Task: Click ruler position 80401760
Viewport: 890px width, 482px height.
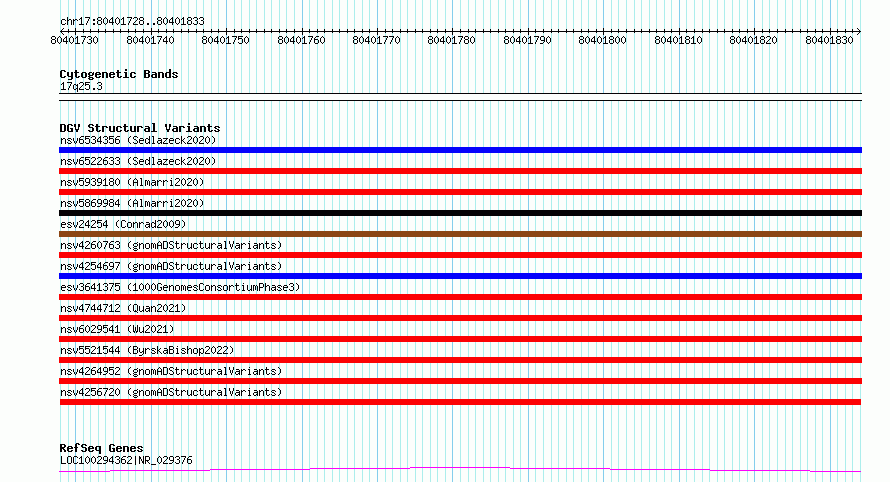Action: [x=301, y=40]
